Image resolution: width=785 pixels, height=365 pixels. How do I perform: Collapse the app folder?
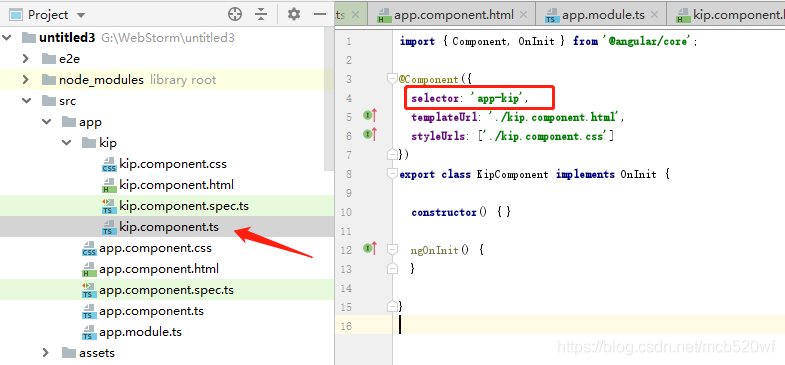tap(46, 122)
